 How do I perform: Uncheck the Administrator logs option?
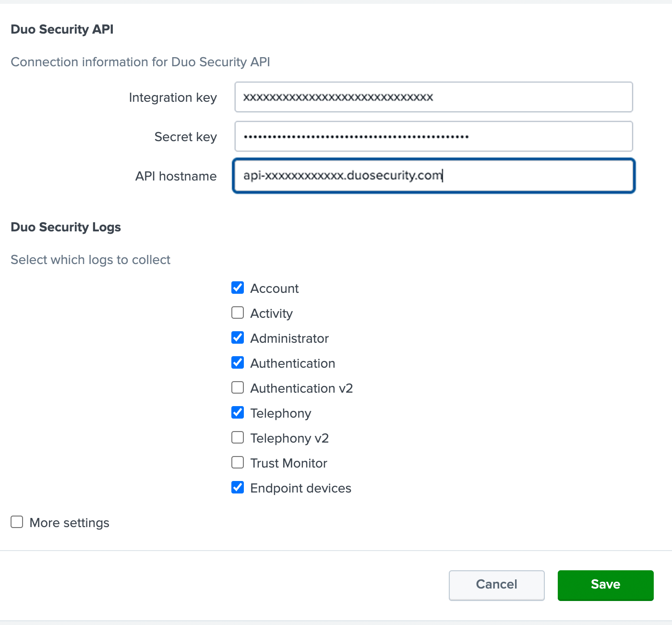click(x=238, y=337)
